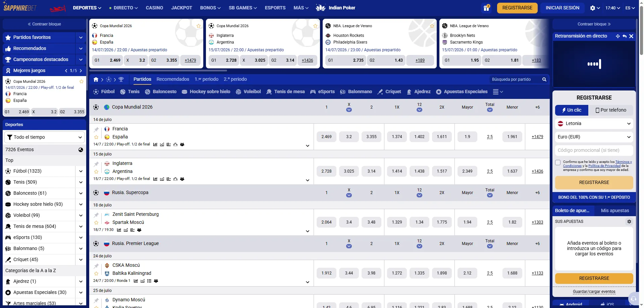Click REGISTRARSE in the top header
The height and width of the screenshot is (308, 644).
[517, 8]
